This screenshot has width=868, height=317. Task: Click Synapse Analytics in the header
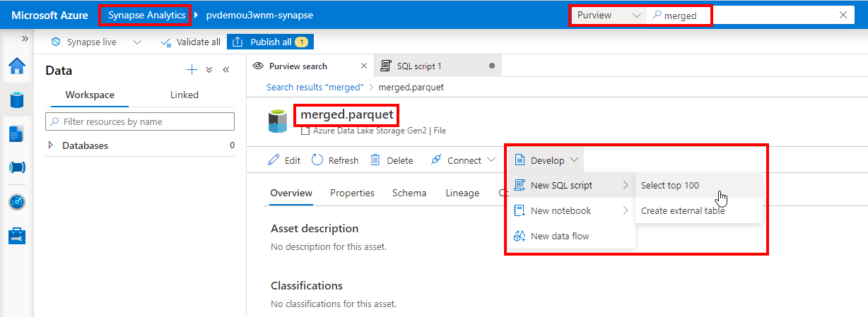[147, 15]
